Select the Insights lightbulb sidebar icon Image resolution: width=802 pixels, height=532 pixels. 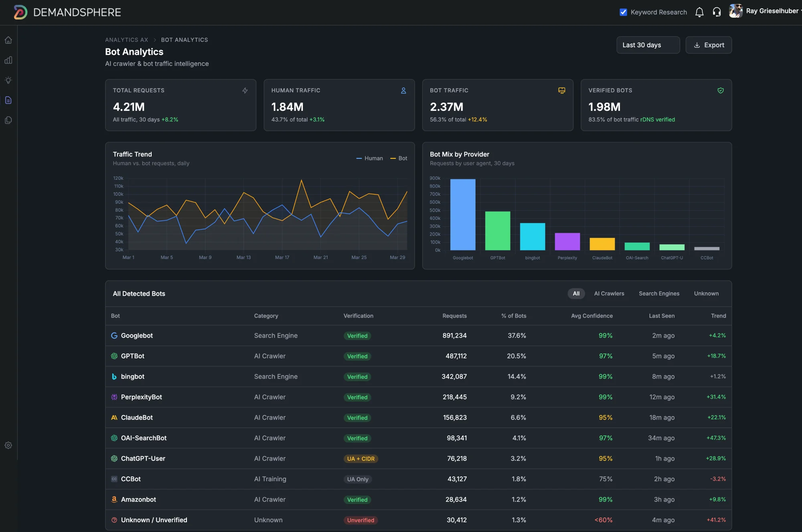(8, 80)
